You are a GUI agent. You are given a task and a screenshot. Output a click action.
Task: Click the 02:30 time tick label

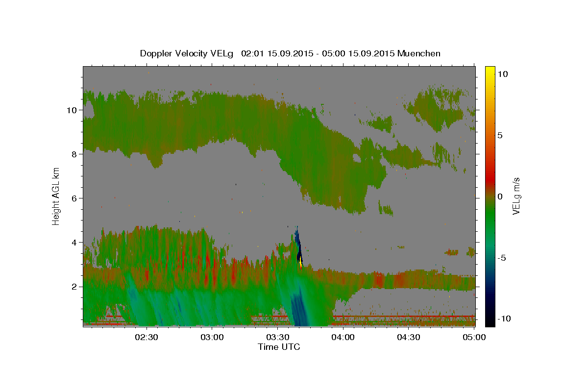[x=147, y=337]
